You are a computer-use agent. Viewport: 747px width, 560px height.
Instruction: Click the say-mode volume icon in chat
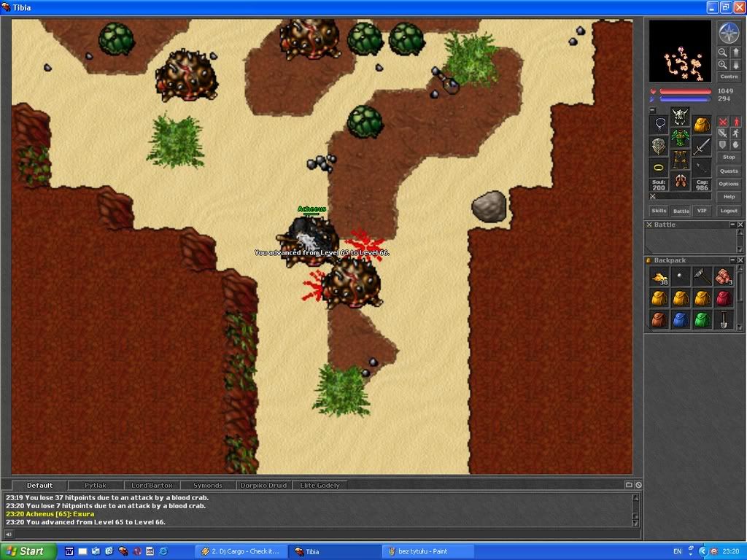(8, 534)
